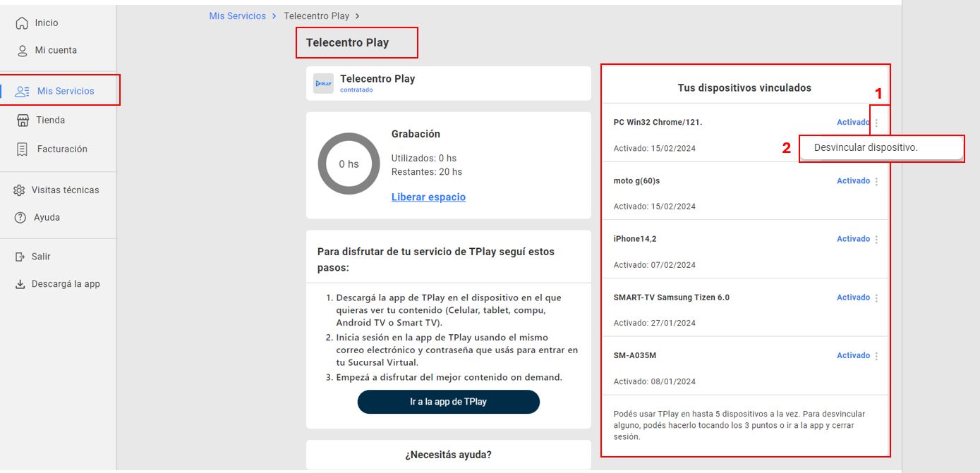Click the Ayuda question mark icon
The height and width of the screenshot is (473, 980).
click(x=20, y=218)
